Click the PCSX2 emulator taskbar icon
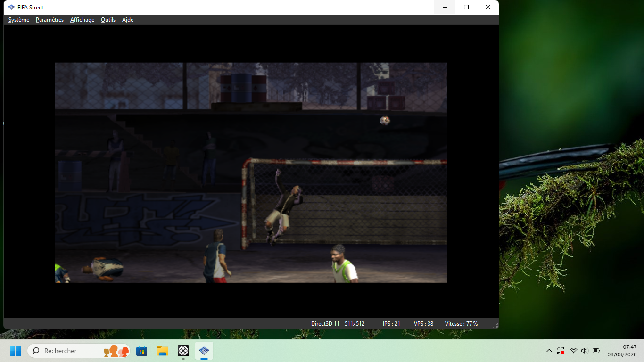 (204, 351)
